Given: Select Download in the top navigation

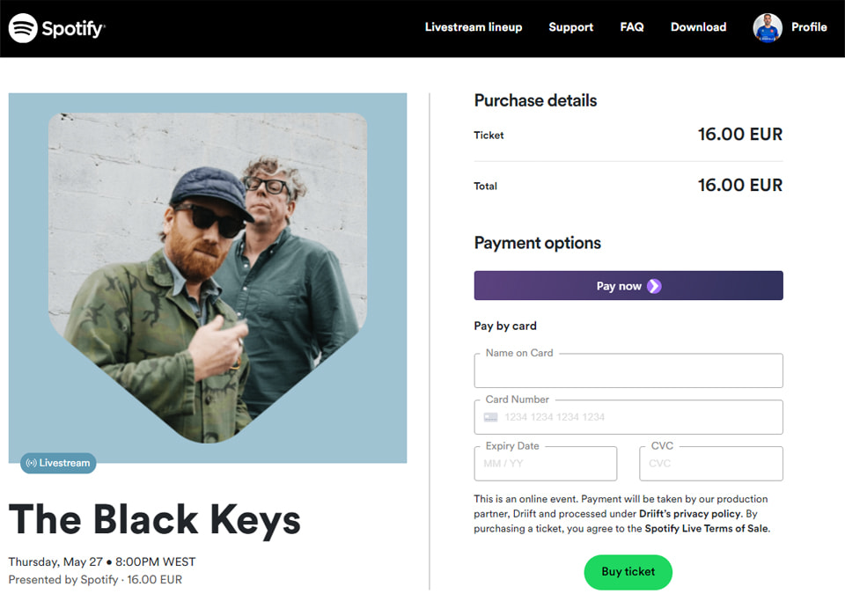Looking at the screenshot, I should 698,27.
